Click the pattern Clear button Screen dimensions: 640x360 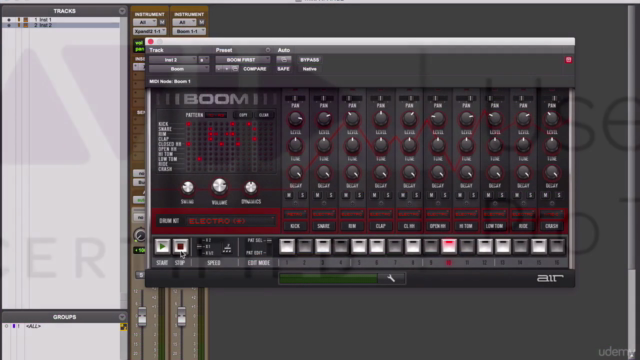[264, 115]
